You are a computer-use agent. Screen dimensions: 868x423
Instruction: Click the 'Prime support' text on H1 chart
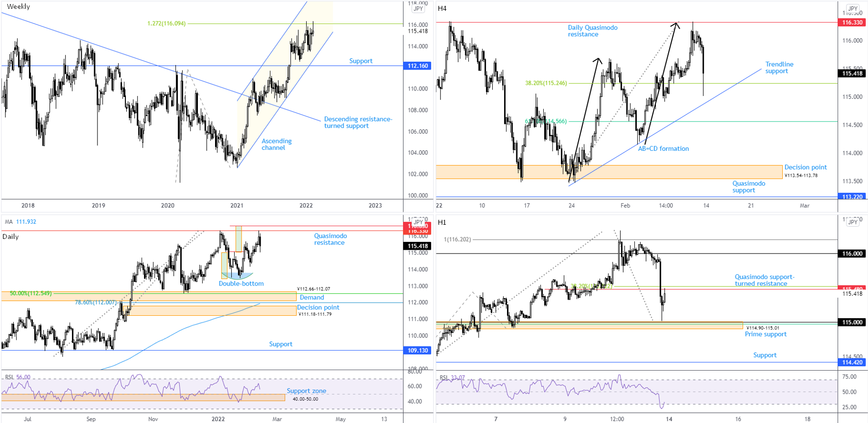pos(766,334)
